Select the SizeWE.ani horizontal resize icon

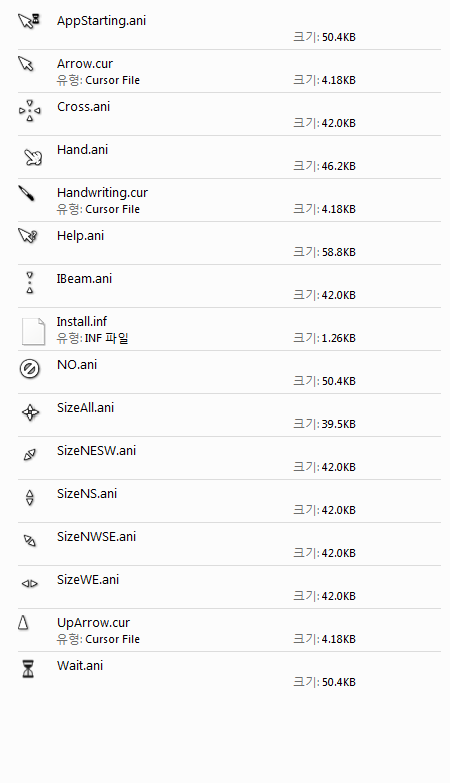tap(29, 584)
